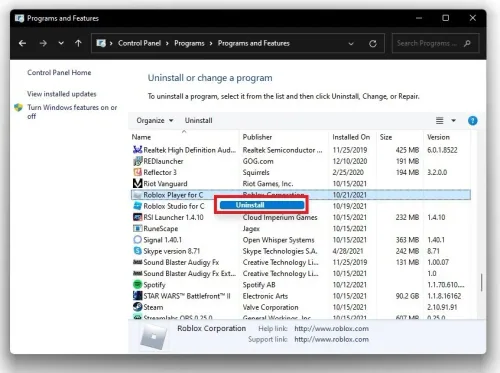Open Turn Windows features on or off

pyautogui.click(x=72, y=112)
